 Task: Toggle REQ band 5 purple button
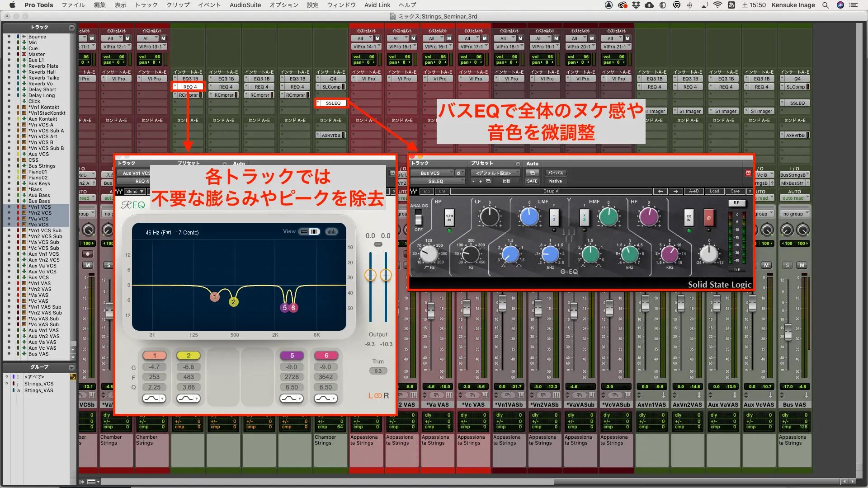tap(292, 356)
